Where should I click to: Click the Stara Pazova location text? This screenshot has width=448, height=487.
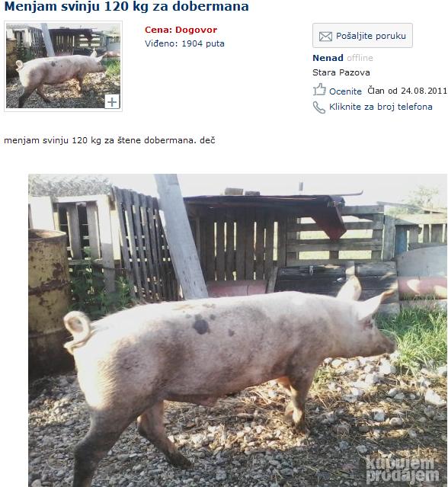[341, 72]
